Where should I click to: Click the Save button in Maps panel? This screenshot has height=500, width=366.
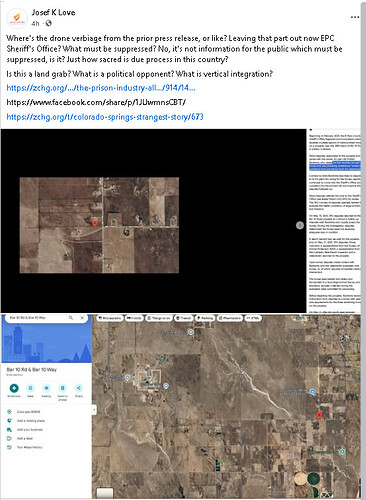click(30, 390)
